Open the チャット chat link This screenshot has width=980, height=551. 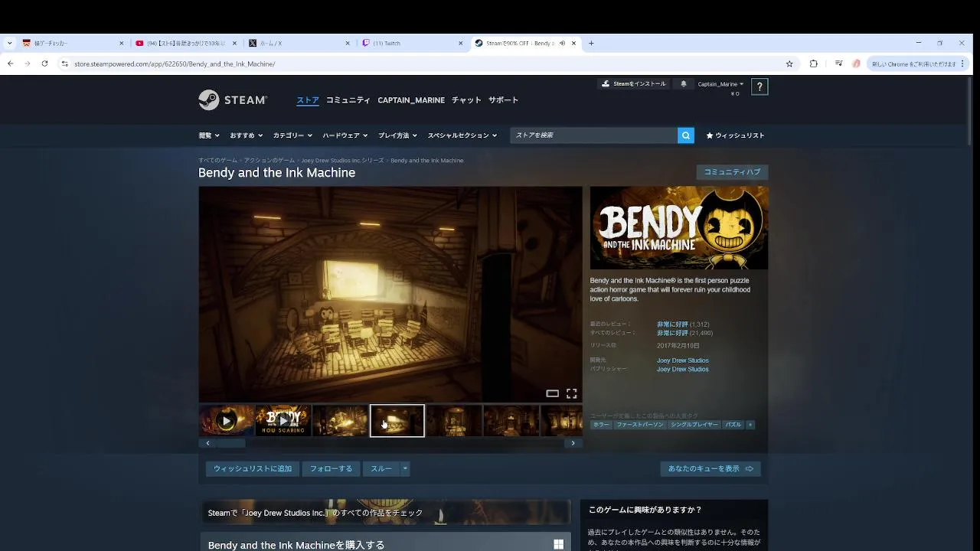(466, 100)
